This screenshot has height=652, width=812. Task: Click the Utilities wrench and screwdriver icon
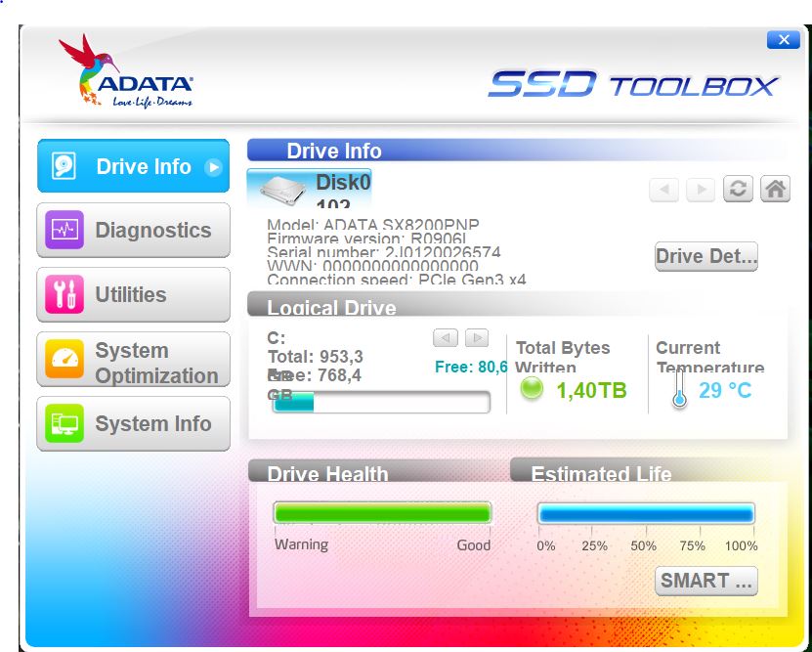tap(64, 294)
